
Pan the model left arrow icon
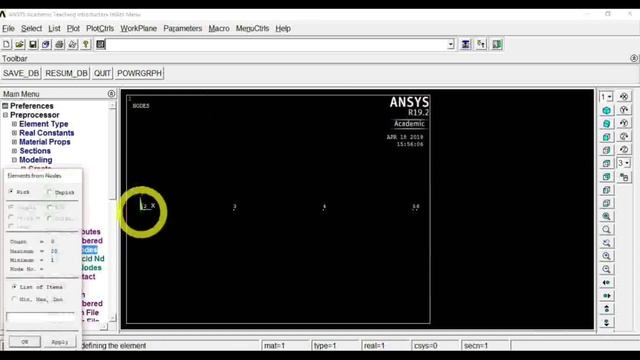click(607, 282)
